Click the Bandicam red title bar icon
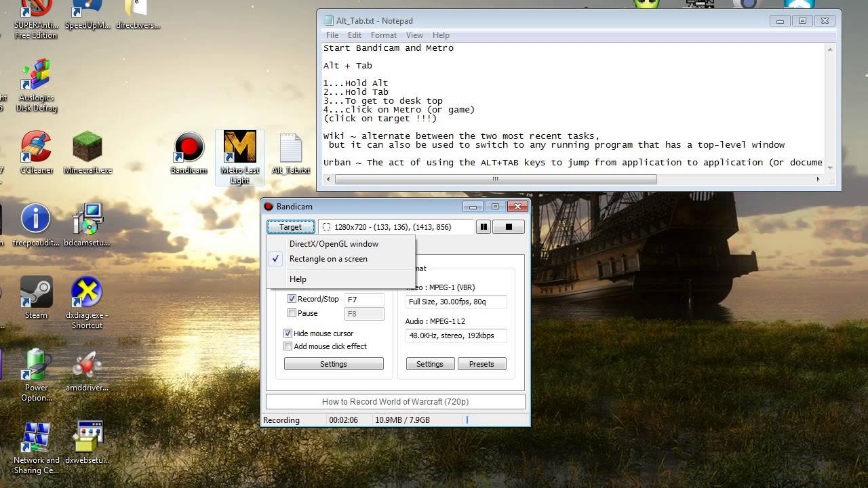This screenshot has height=488, width=868. click(269, 207)
